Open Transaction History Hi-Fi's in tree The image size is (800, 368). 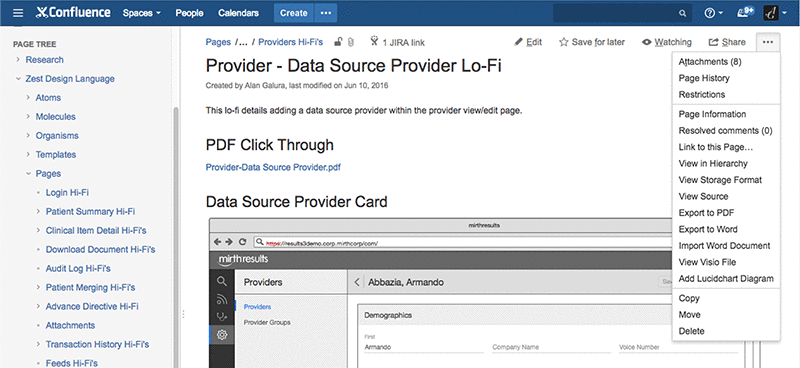coord(97,345)
